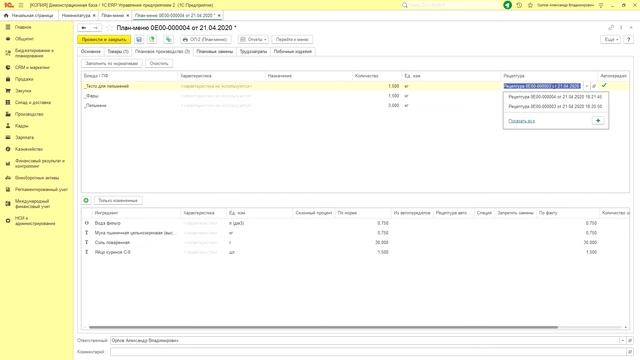640x360 pixels.
Task: Select the Яйцо куриное С-0 ingredient row
Action: coord(355,252)
